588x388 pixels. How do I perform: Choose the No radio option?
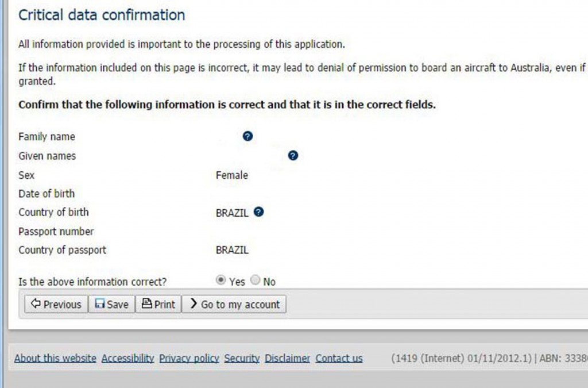[255, 281]
